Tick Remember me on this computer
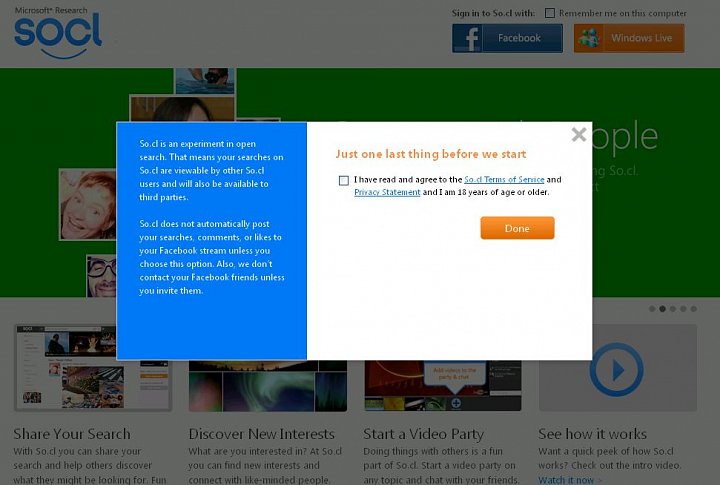Viewport: 720px width, 485px height. [x=550, y=13]
